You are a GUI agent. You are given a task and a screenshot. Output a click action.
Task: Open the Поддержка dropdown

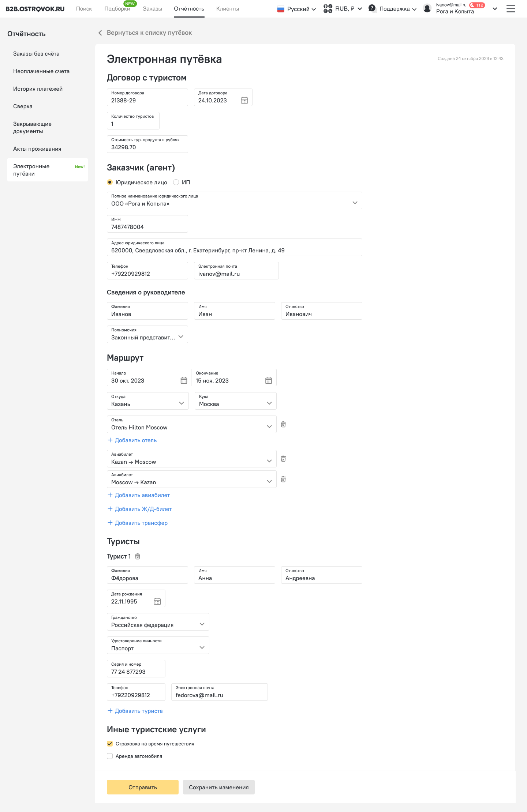point(393,8)
